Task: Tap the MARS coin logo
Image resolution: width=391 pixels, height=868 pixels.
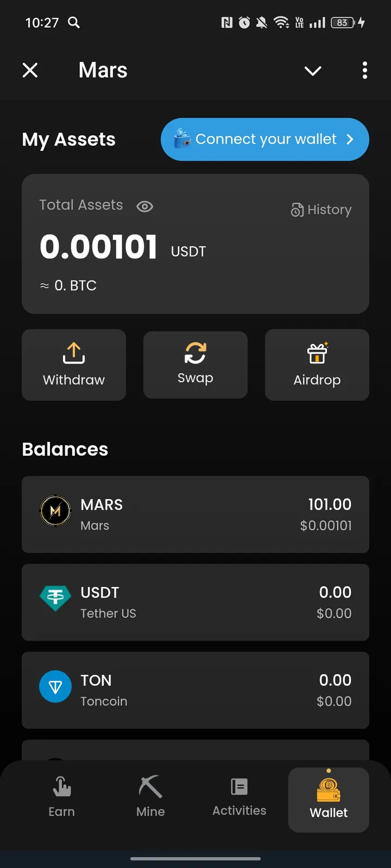Action: coord(55,511)
